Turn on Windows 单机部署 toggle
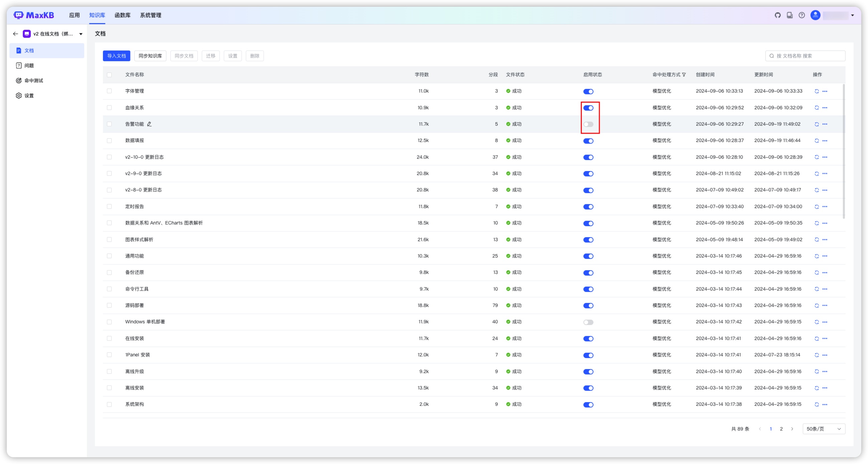Viewport: 868px width, 464px height. (588, 322)
